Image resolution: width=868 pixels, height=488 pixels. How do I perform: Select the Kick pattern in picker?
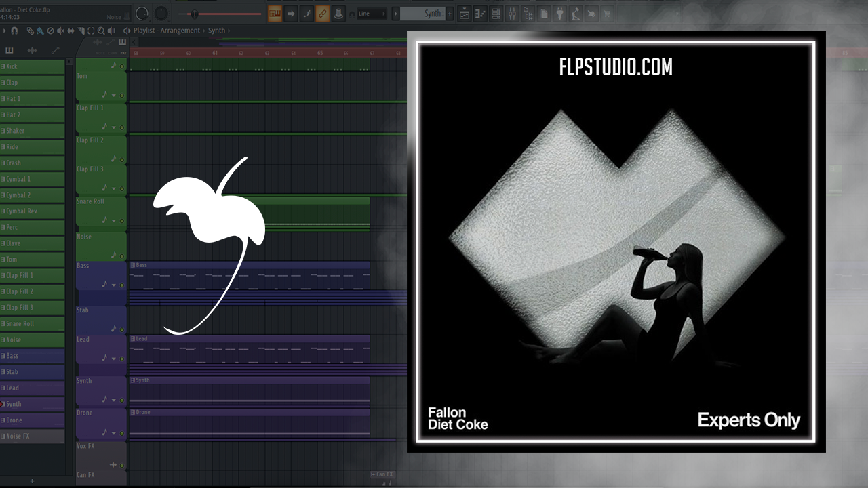pos(33,66)
